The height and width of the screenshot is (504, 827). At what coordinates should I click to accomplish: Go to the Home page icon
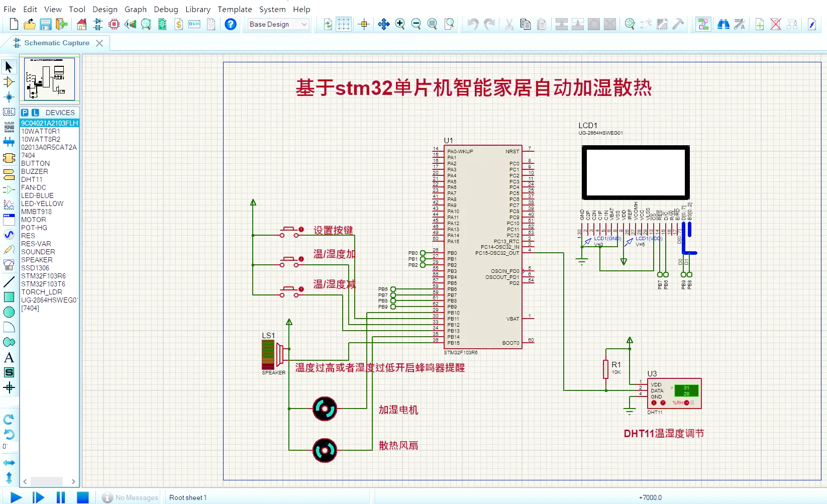[82, 24]
